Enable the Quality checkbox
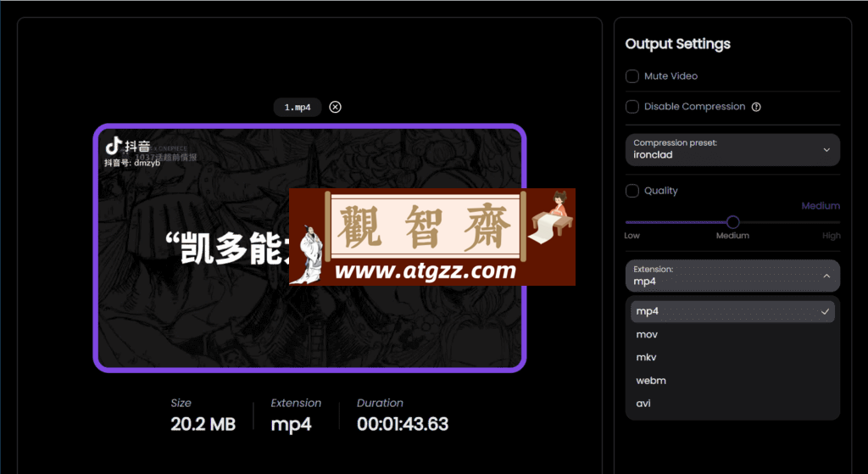This screenshot has height=474, width=868. (x=632, y=191)
